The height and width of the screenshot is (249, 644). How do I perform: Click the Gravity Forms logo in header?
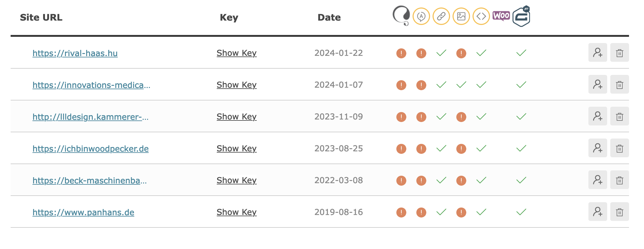pyautogui.click(x=521, y=16)
